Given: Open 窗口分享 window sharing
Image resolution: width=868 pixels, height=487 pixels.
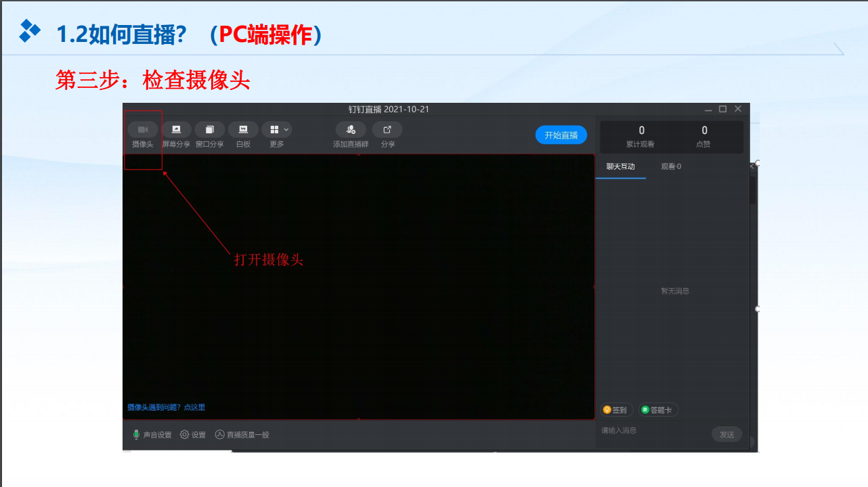Looking at the screenshot, I should pyautogui.click(x=210, y=130).
